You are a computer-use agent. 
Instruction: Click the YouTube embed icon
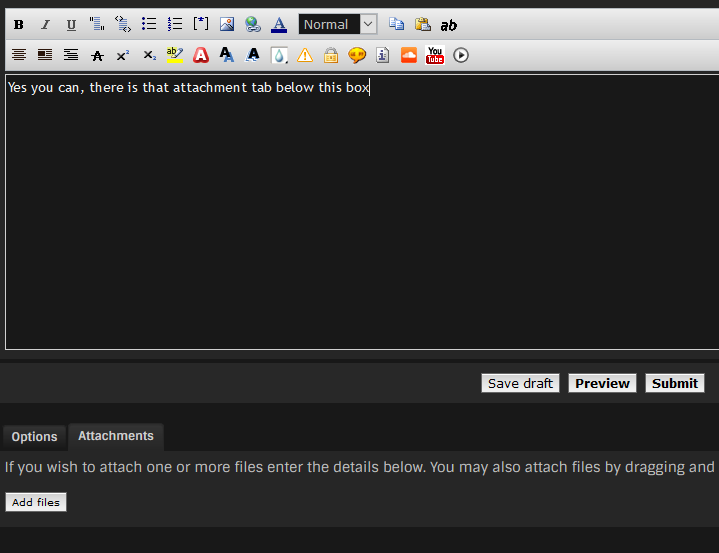(x=435, y=55)
